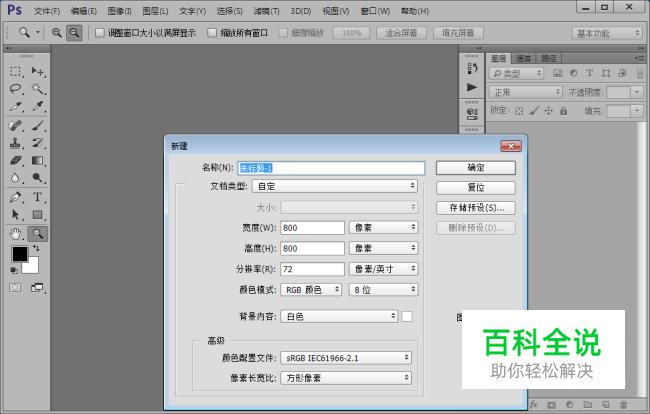Select the Eraser tool
Image resolution: width=650 pixels, height=414 pixels.
(16, 160)
